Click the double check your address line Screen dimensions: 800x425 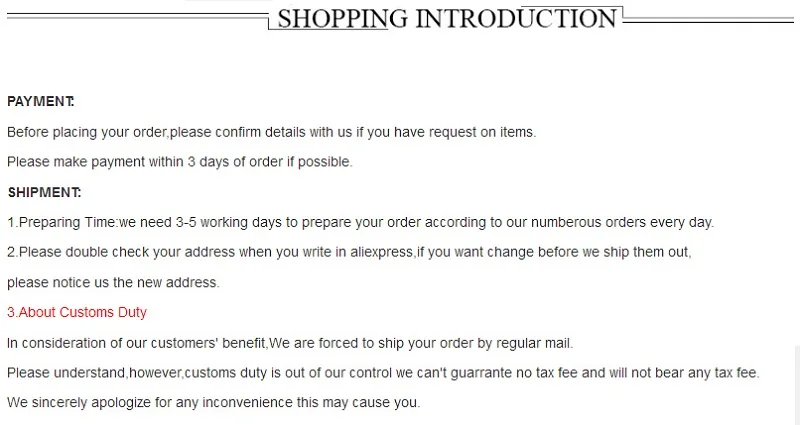point(349,252)
